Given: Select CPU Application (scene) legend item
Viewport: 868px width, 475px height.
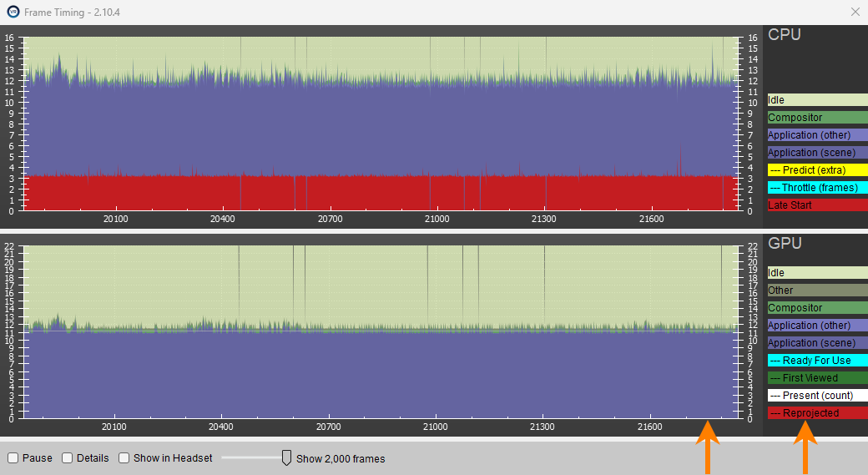Looking at the screenshot, I should [817, 153].
